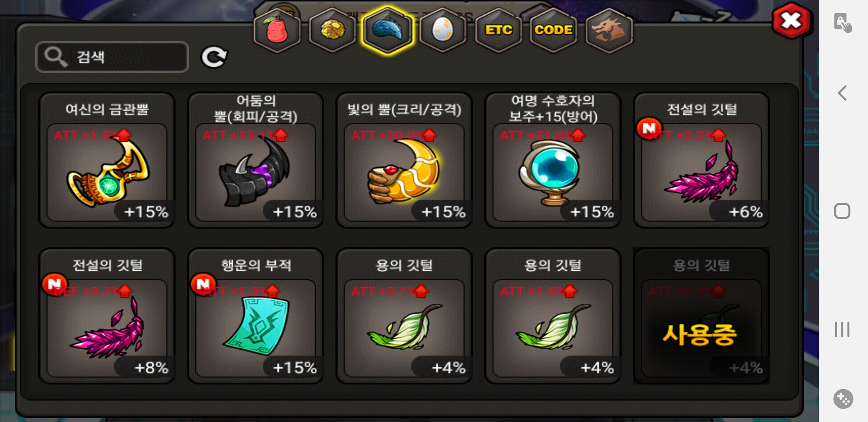This screenshot has height=422, width=868.
Task: Switch to the dragon egg tab
Action: 443,30
